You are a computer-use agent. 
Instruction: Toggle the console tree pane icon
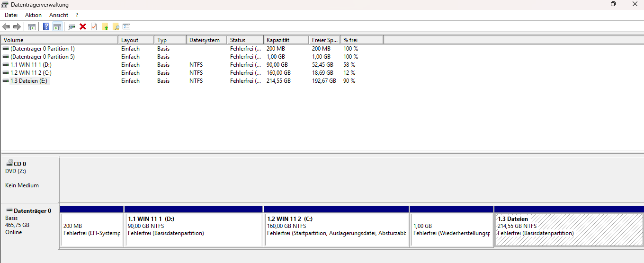[x=32, y=26]
